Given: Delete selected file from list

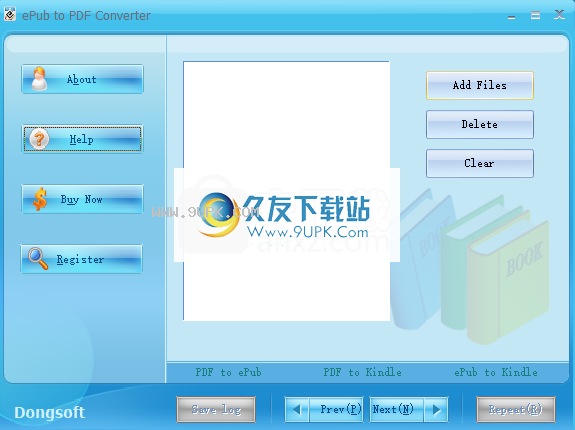Looking at the screenshot, I should (x=480, y=125).
